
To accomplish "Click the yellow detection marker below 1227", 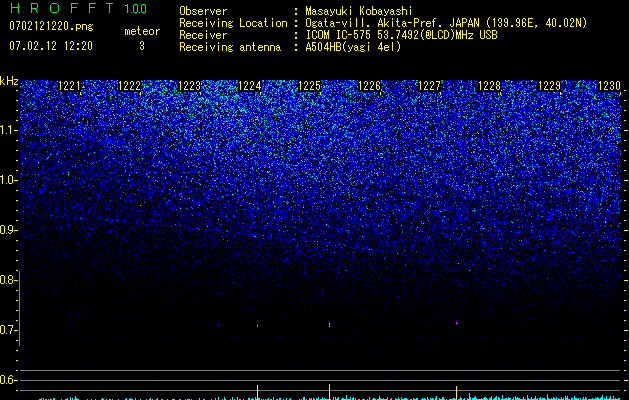I will 457,392.
